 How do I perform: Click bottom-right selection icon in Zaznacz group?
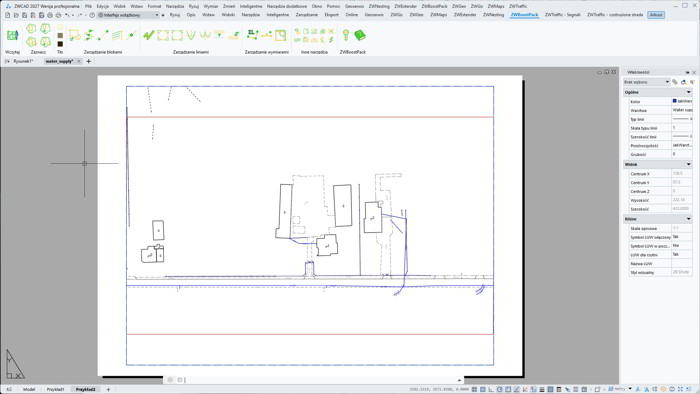point(46,41)
